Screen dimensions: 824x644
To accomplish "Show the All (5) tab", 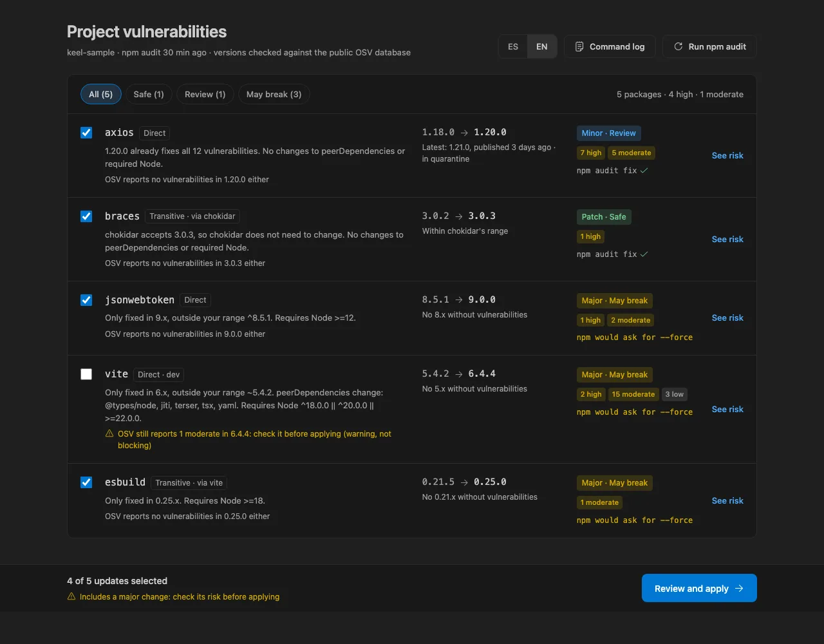I will [x=100, y=94].
